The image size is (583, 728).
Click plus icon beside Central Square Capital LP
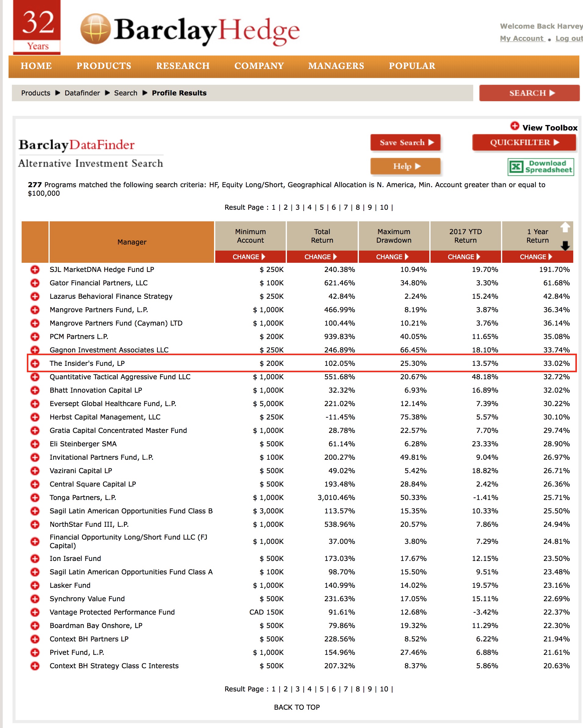click(x=35, y=484)
